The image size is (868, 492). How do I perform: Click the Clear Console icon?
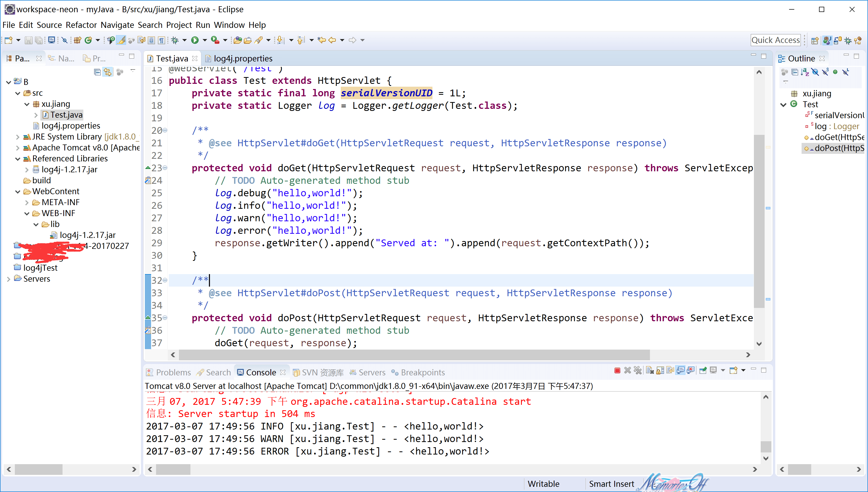point(649,371)
